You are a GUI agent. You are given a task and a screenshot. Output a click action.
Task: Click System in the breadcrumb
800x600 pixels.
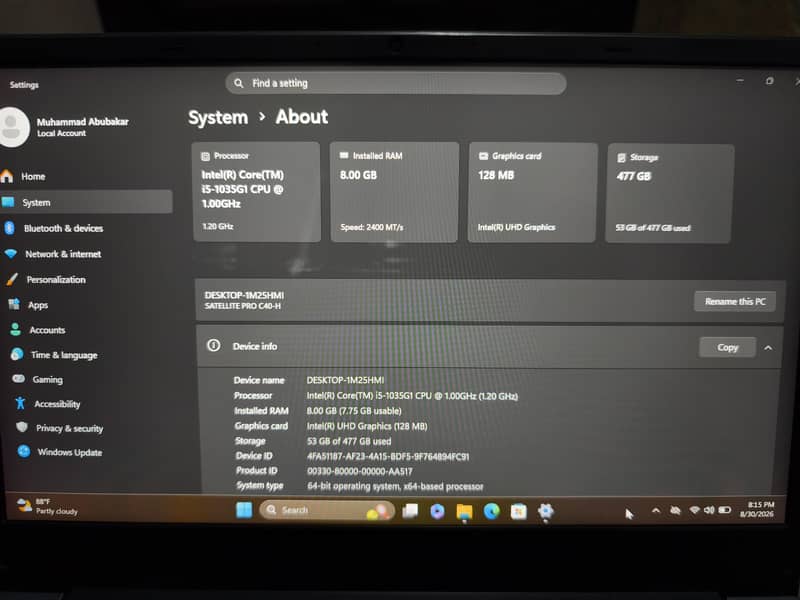pyautogui.click(x=218, y=117)
